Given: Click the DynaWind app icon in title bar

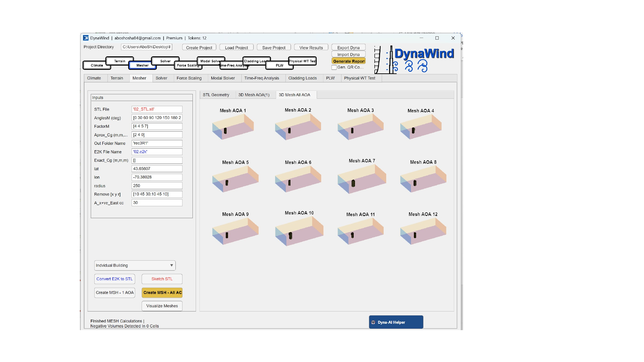Looking at the screenshot, I should coord(86,38).
